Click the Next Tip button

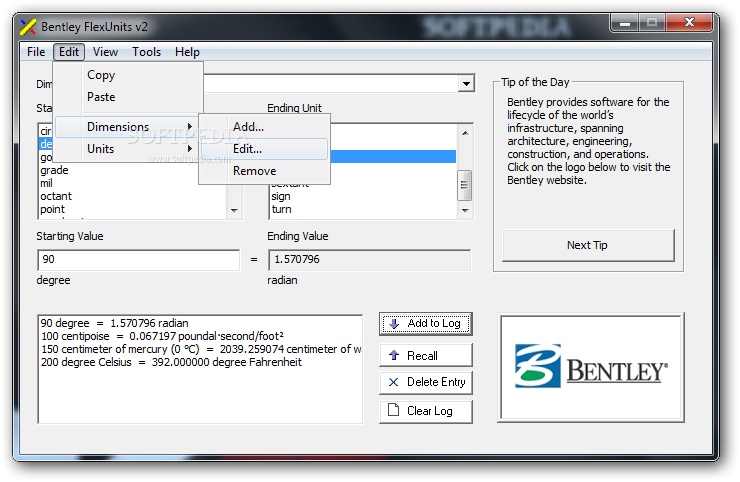coord(588,245)
